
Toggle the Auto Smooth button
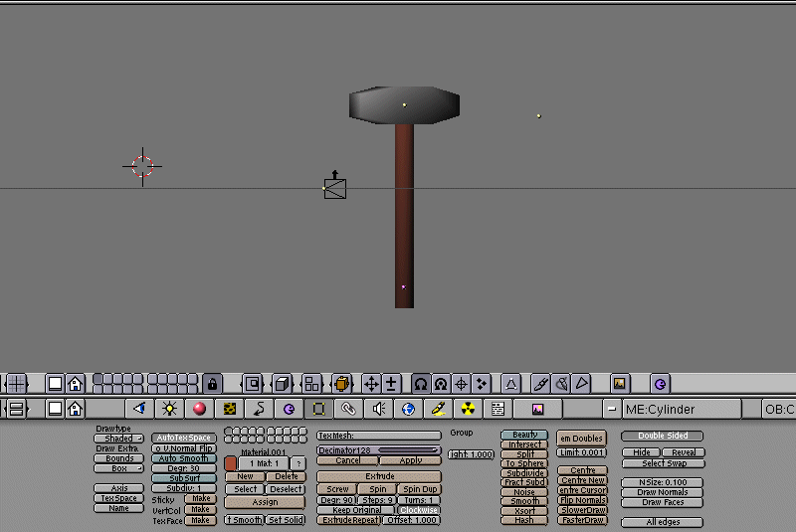coord(184,458)
